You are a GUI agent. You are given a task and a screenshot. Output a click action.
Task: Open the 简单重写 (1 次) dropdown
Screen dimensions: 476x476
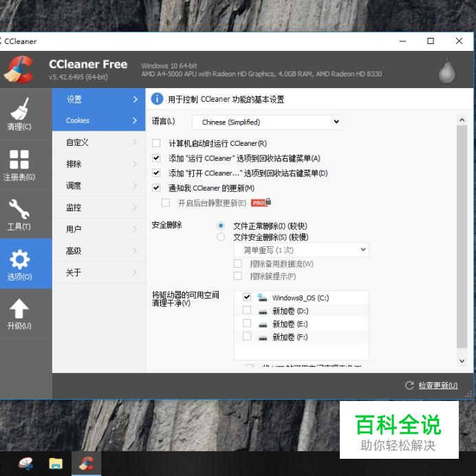coord(301,250)
